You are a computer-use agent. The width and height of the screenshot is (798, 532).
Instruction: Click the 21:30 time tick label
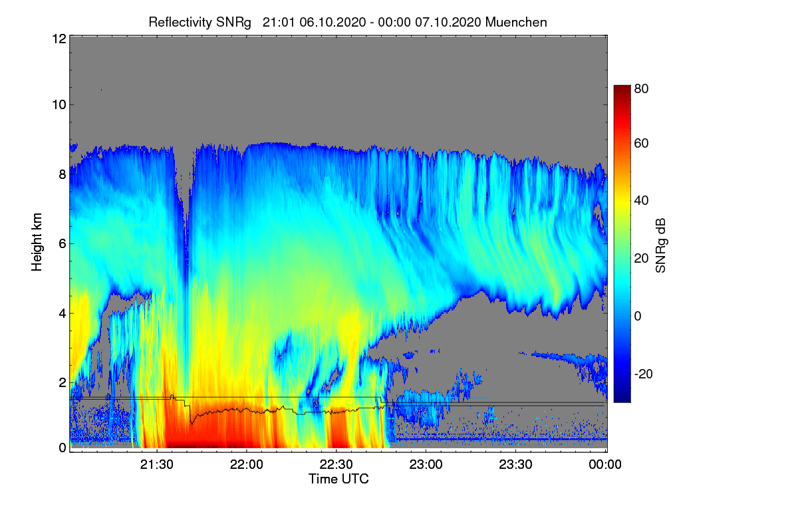(x=157, y=465)
